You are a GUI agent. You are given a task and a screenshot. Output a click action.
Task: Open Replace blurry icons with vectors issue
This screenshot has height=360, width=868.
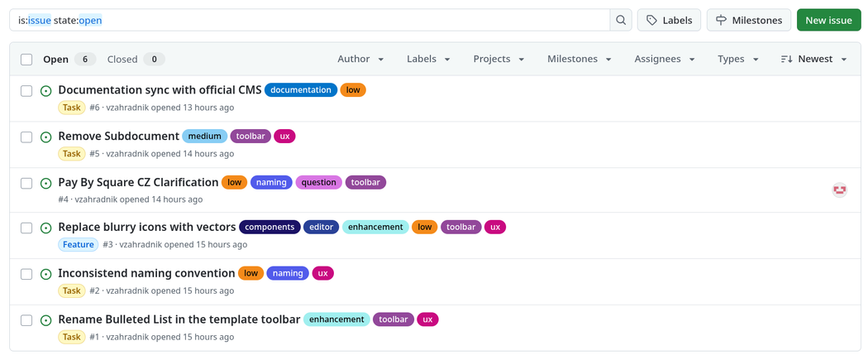(147, 227)
